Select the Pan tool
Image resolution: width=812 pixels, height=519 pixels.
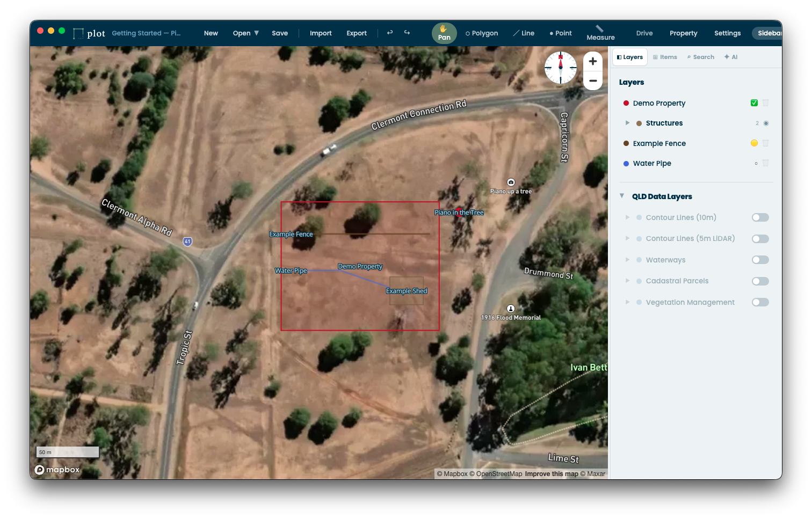[x=444, y=33]
